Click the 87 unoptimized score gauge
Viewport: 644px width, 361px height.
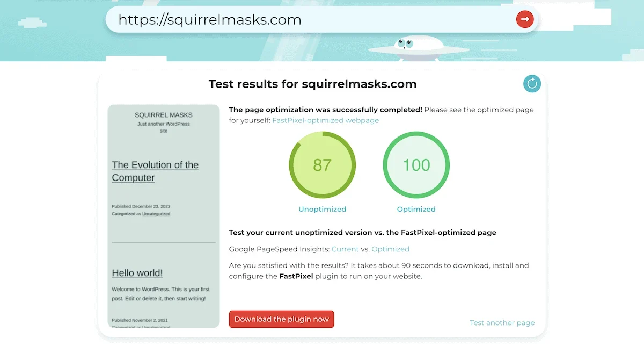[x=322, y=164]
